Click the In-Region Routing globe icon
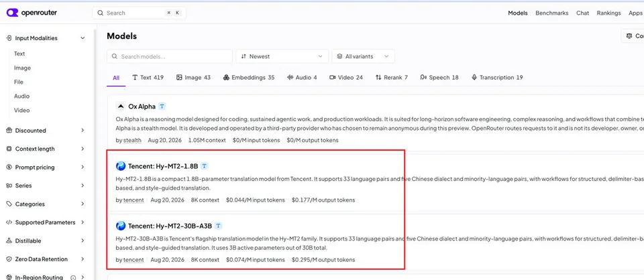 (x=9, y=277)
